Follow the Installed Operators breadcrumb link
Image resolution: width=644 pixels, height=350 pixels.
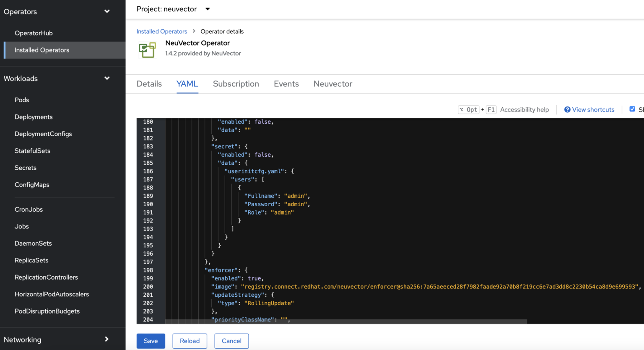coord(162,31)
